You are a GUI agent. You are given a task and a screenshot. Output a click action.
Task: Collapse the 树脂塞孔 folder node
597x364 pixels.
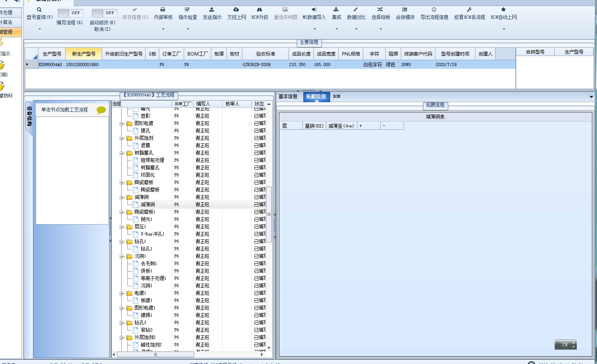tap(122, 153)
